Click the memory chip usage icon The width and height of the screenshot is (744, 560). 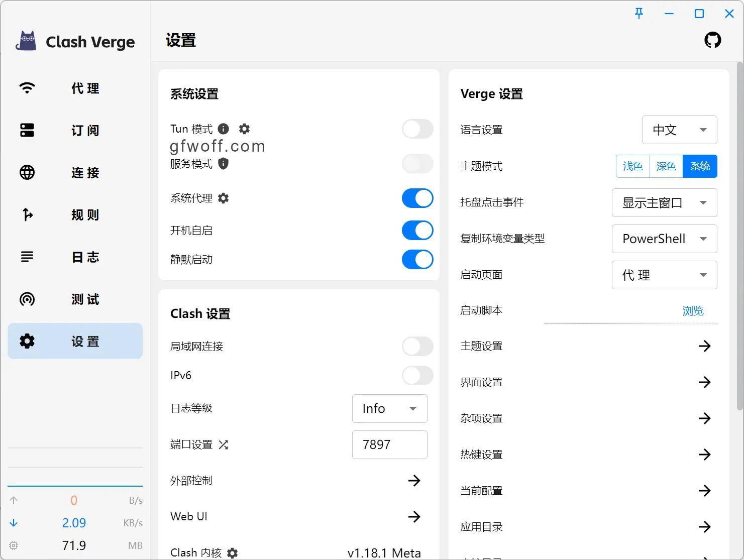coord(14,545)
